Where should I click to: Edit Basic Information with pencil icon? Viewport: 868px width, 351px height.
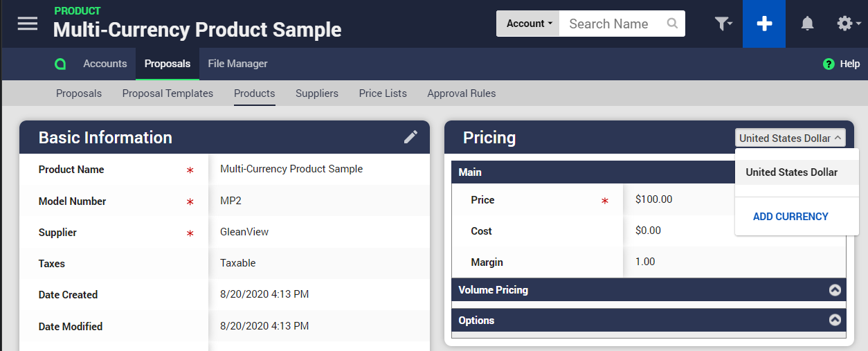(411, 137)
